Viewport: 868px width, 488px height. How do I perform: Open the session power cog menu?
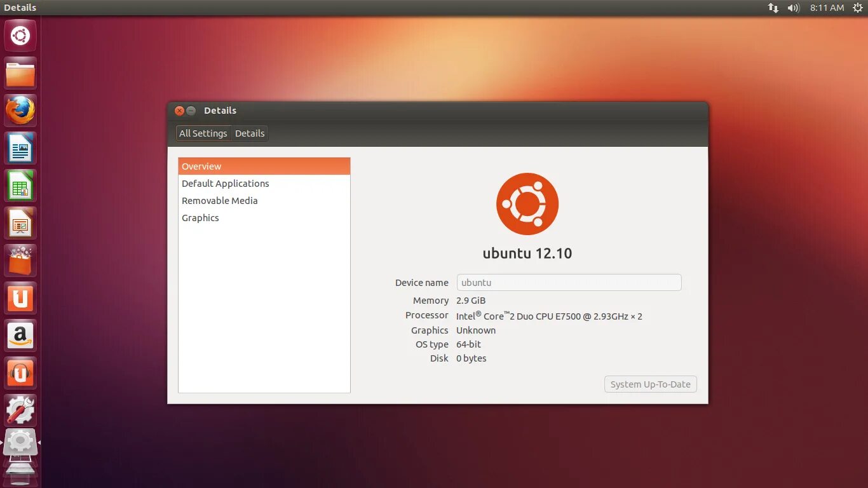tap(857, 8)
